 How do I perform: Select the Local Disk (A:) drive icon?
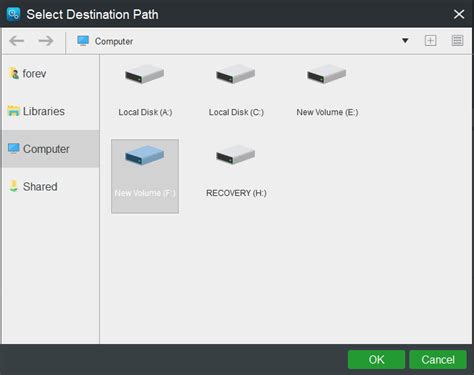tap(144, 74)
